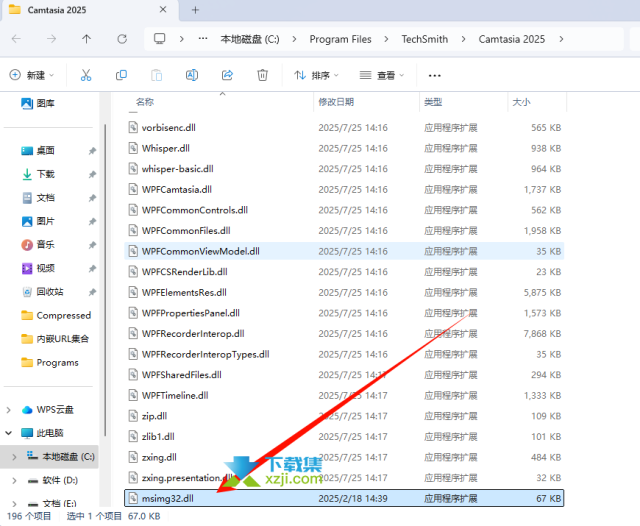Open Music (音乐) in quick access
This screenshot has height=526, width=640.
(38, 245)
